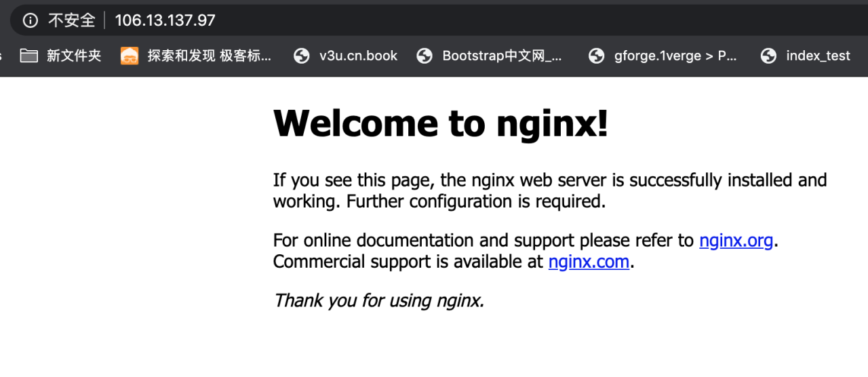Image resolution: width=868 pixels, height=377 pixels.
Task: Open the 新文件夹 bookmark folder
Action: pos(60,56)
